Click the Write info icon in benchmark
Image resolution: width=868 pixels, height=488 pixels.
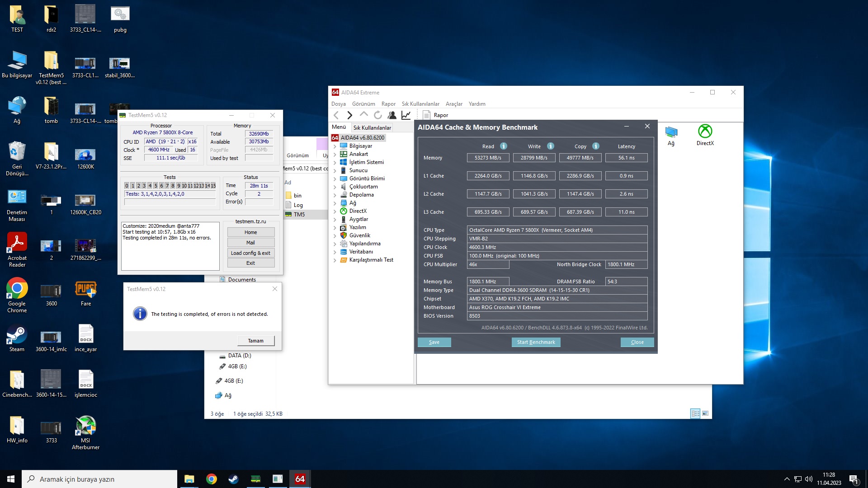[551, 146]
